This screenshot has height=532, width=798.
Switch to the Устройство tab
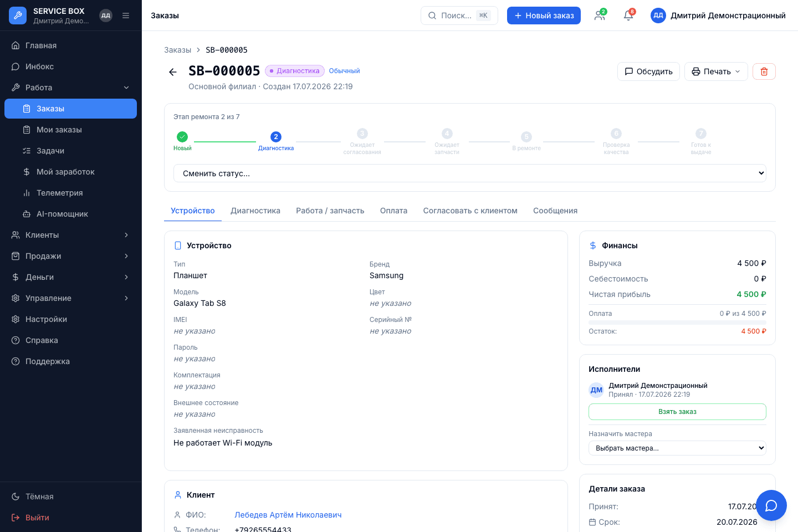click(193, 211)
